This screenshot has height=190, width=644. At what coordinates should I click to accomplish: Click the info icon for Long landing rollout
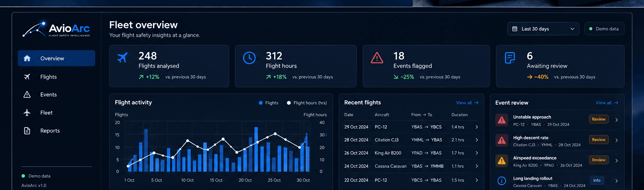point(501,181)
